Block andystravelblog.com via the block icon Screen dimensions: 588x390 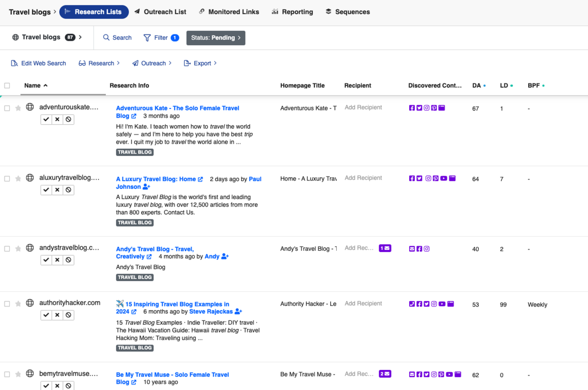tap(69, 260)
